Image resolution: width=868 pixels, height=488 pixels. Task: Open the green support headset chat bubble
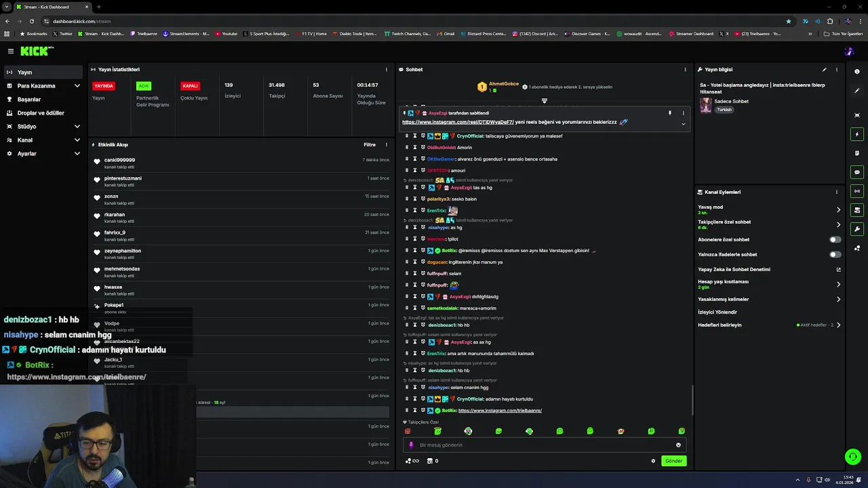tap(853, 457)
